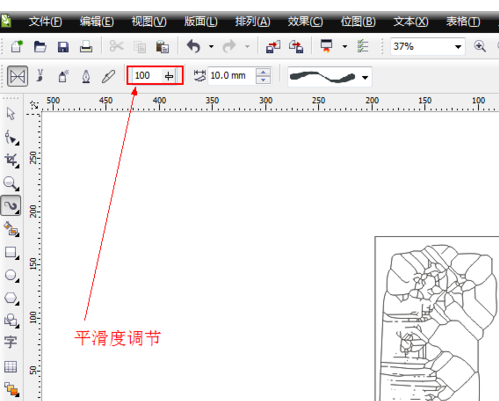Open the 文本(X) menu
Image resolution: width=499 pixels, height=401 pixels.
click(x=411, y=22)
